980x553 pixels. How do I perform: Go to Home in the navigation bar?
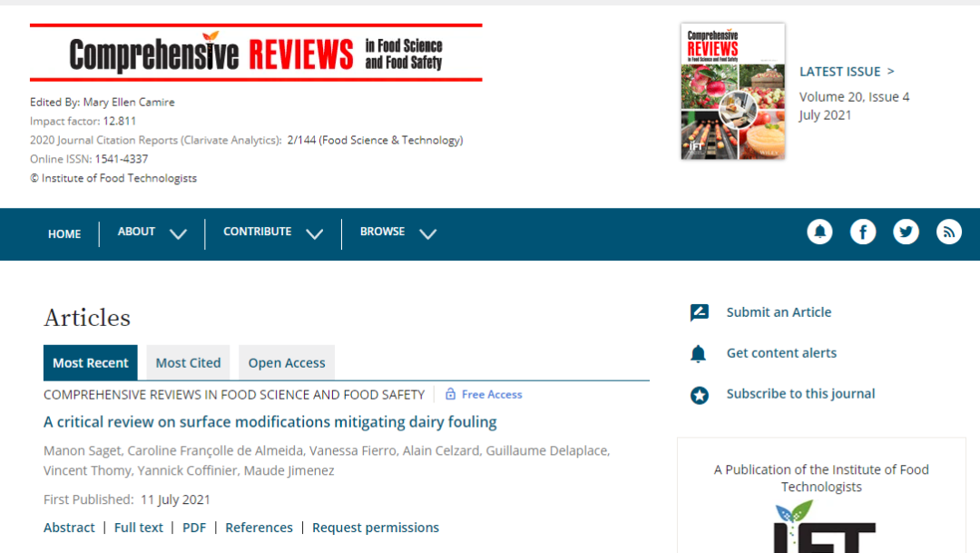point(64,234)
